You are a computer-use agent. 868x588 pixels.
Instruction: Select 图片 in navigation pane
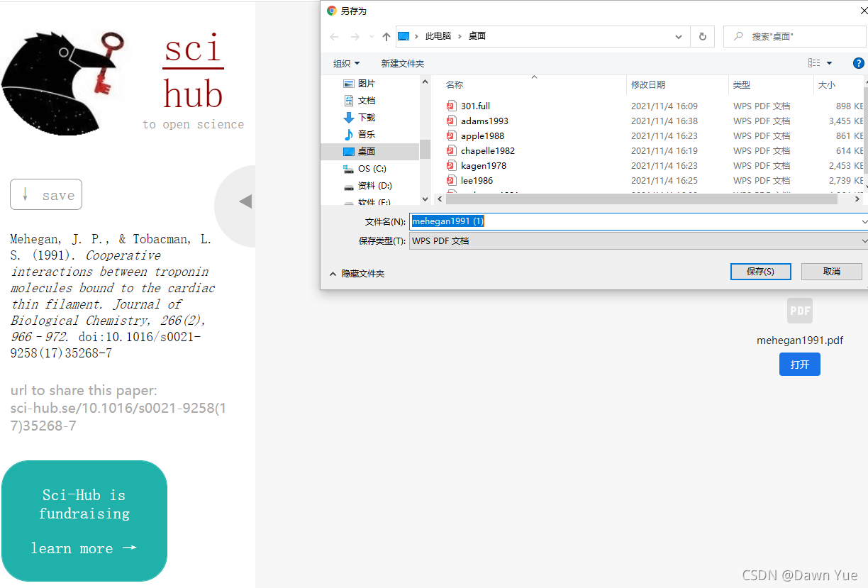[367, 83]
